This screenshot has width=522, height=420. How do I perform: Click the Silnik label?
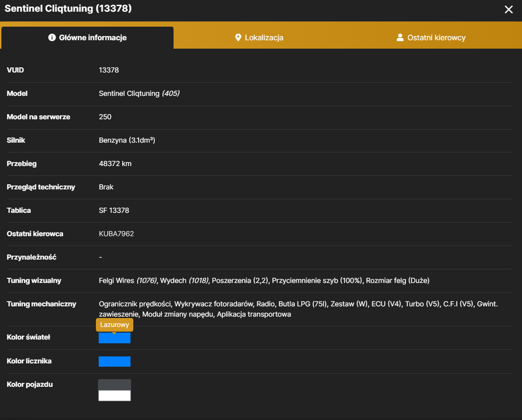click(16, 140)
